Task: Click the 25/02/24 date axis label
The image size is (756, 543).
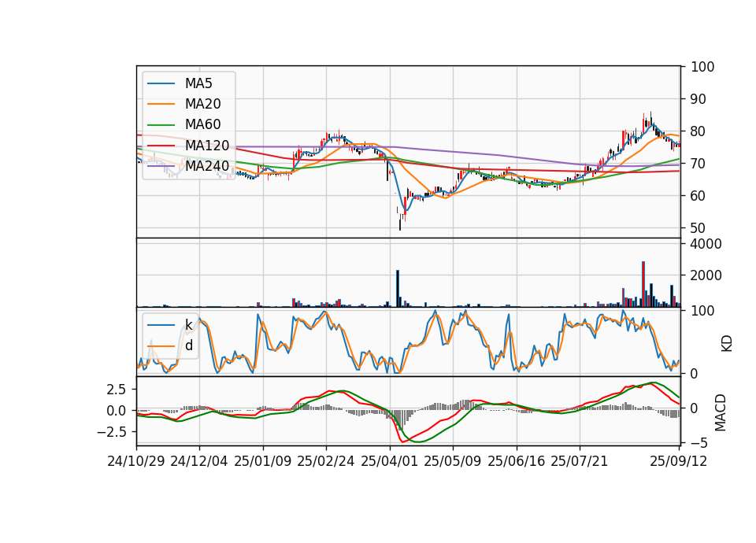Action: click(326, 461)
